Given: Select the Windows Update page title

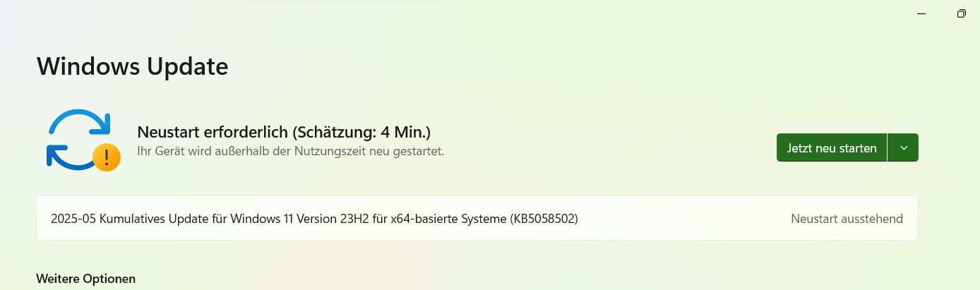Looking at the screenshot, I should click(132, 66).
